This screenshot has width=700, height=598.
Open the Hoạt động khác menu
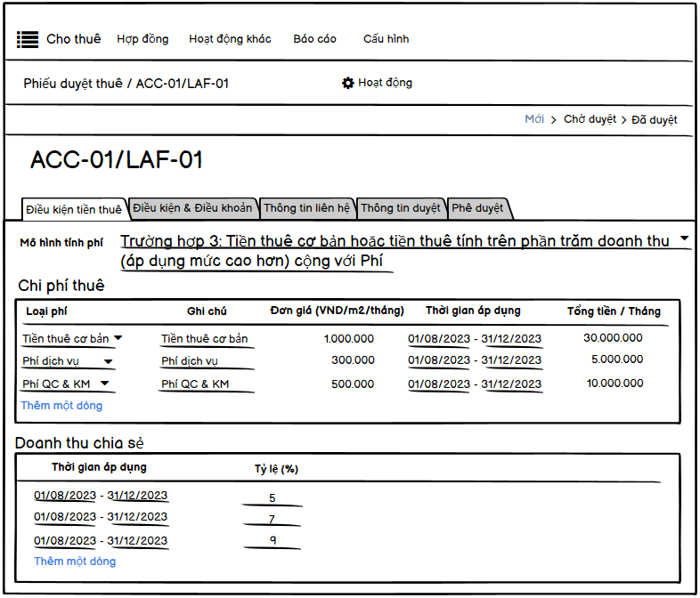(x=230, y=39)
